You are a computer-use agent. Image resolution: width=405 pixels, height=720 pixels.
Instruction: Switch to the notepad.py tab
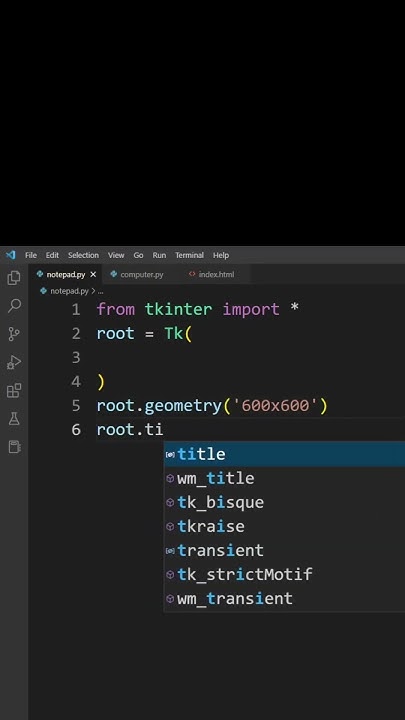pos(66,275)
